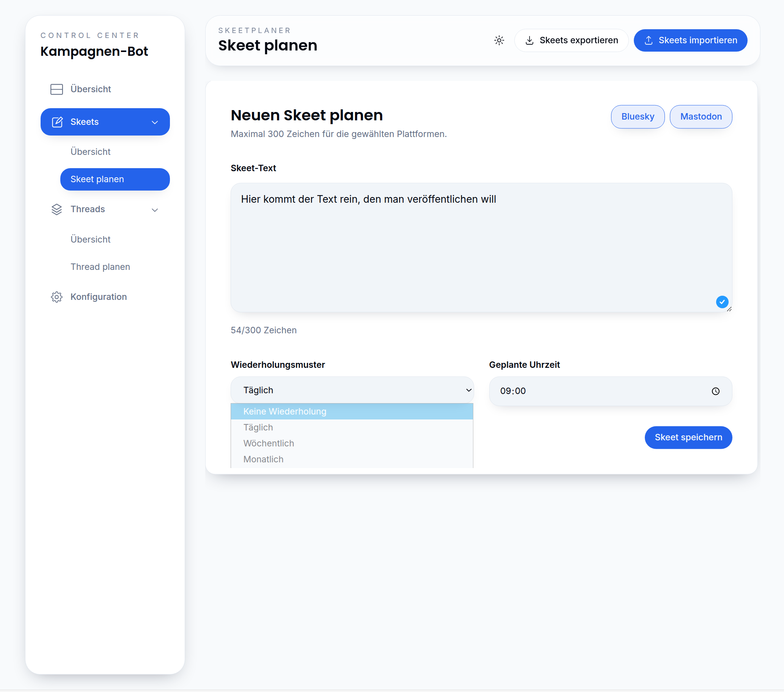
Task: Open Konfiguration via the gear icon
Action: 57,297
